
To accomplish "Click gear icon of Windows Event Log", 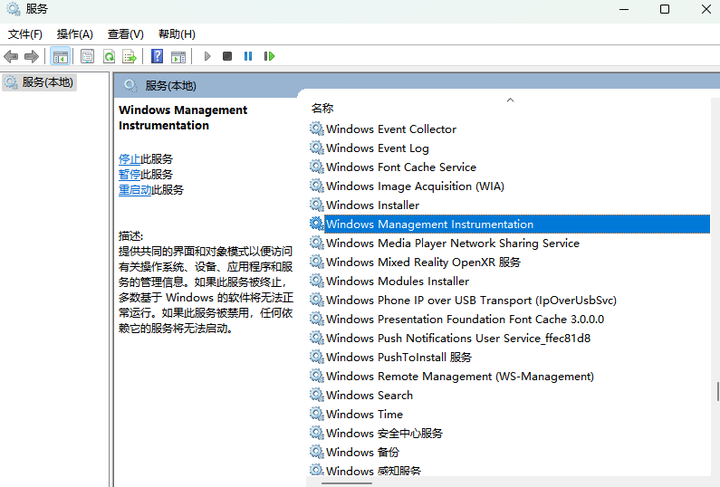I will pyautogui.click(x=316, y=147).
